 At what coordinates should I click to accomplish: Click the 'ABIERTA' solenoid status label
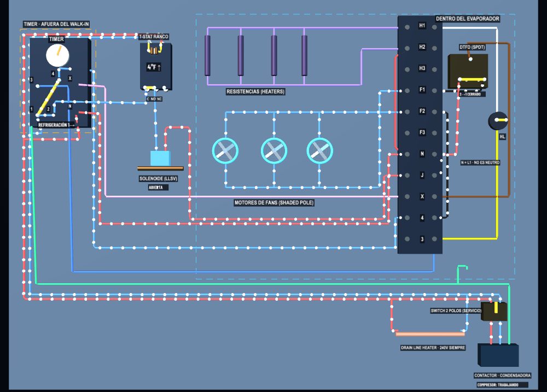point(158,188)
